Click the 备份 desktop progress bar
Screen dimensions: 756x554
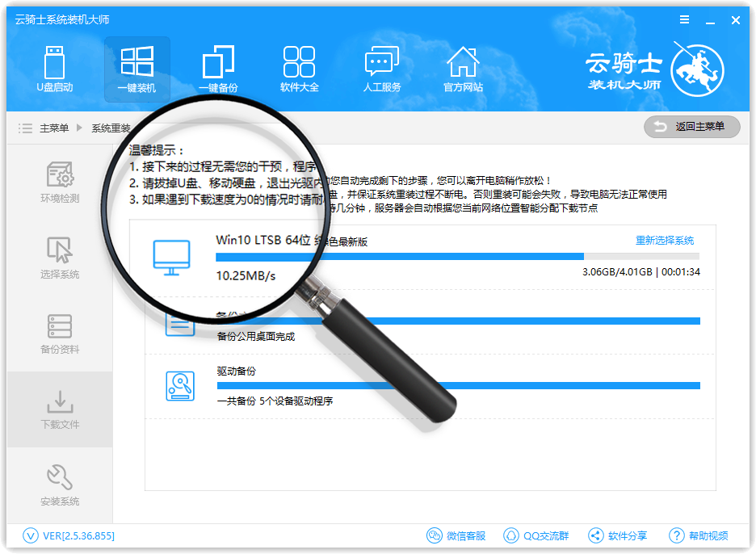point(459,321)
